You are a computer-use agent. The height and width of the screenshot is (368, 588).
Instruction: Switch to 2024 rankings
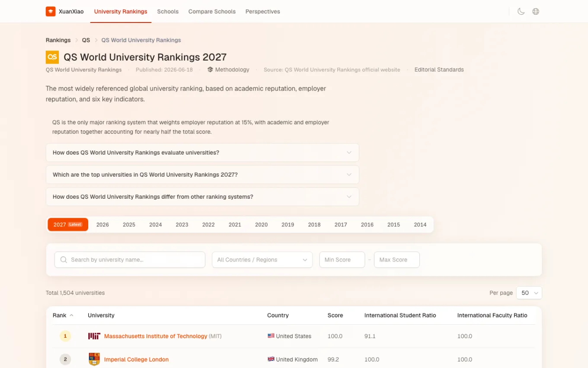pos(156,225)
